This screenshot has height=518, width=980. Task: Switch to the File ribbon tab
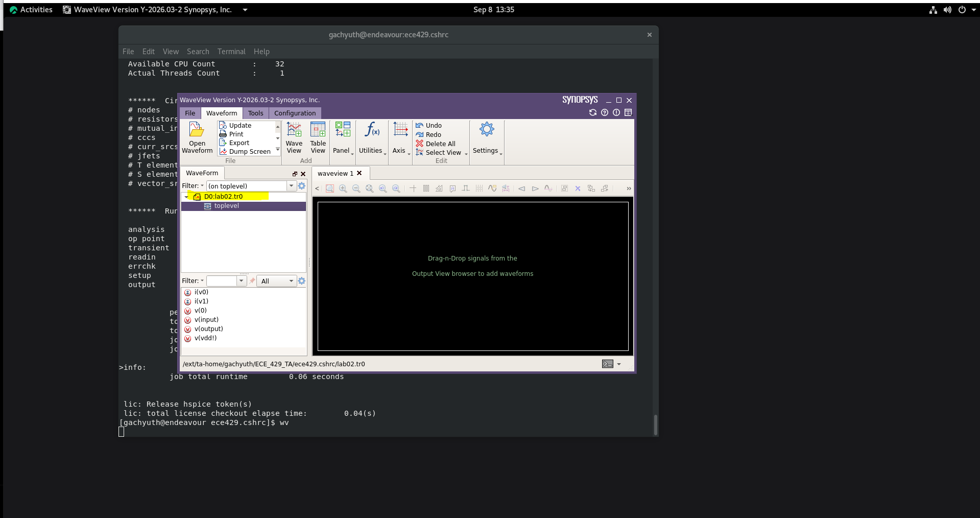point(190,113)
